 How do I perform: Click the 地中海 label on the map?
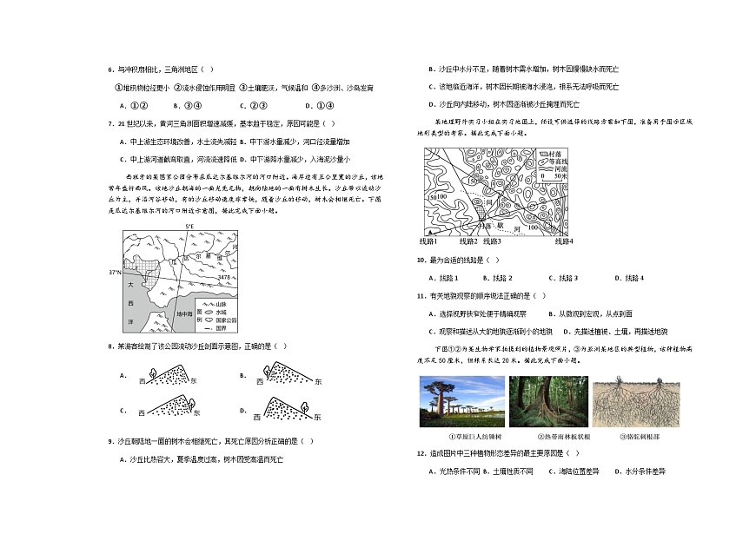point(182,313)
